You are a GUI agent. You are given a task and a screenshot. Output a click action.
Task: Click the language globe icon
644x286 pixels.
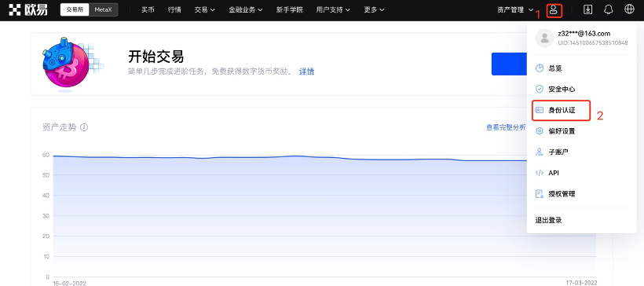point(629,9)
